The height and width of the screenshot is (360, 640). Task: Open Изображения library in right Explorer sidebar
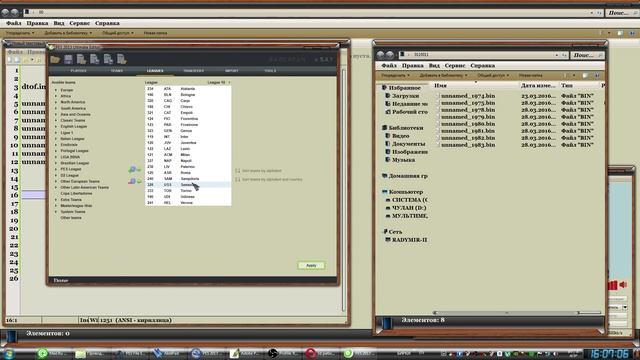[406, 152]
